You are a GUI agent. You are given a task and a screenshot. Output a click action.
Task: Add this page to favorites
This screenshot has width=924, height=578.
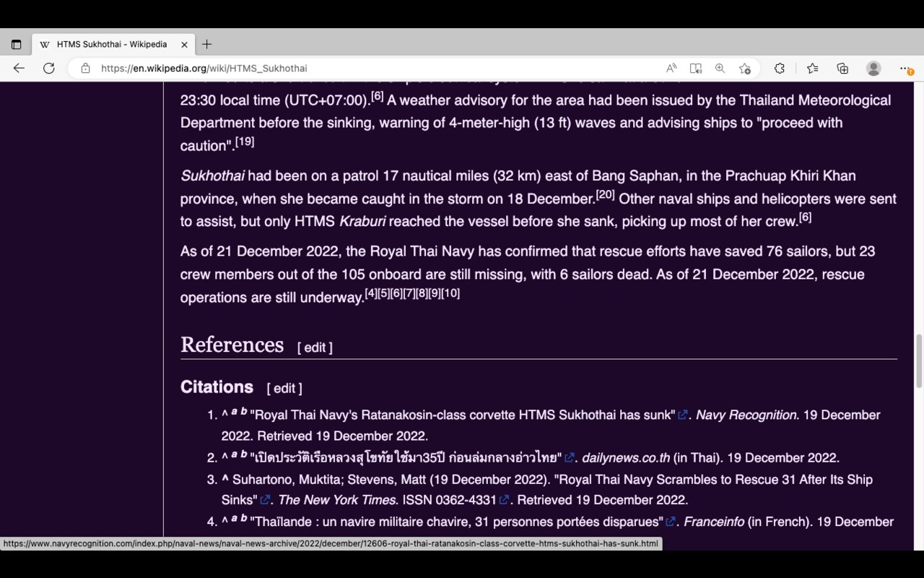pos(745,68)
